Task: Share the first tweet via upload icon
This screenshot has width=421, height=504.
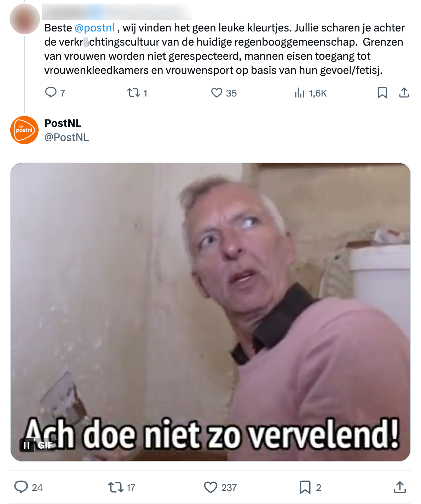Action: point(404,93)
